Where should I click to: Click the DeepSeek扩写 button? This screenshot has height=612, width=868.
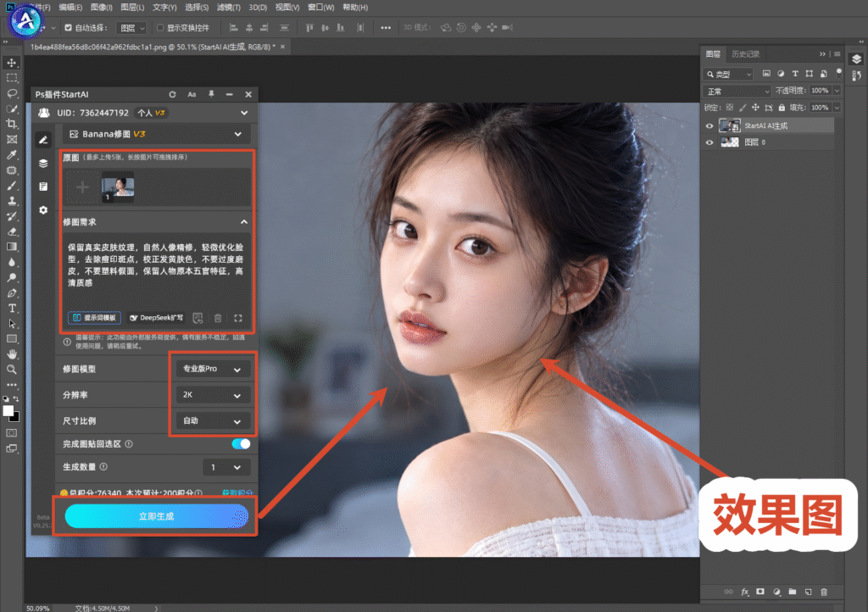(x=156, y=318)
